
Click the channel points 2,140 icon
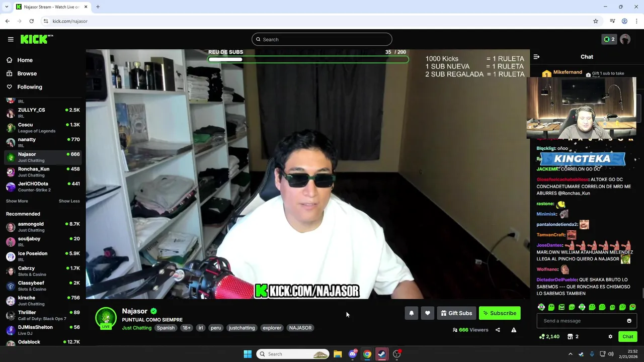pyautogui.click(x=549, y=336)
